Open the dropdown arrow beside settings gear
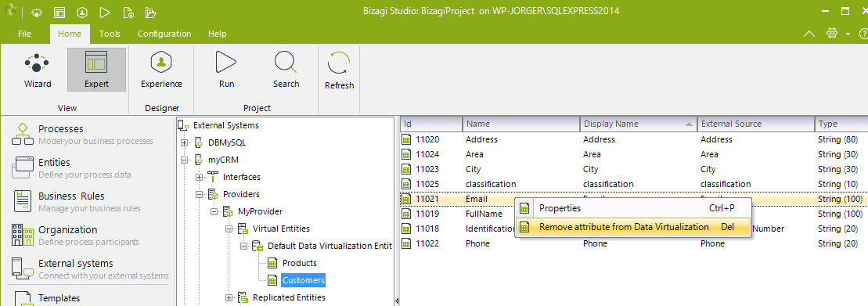 tap(848, 34)
